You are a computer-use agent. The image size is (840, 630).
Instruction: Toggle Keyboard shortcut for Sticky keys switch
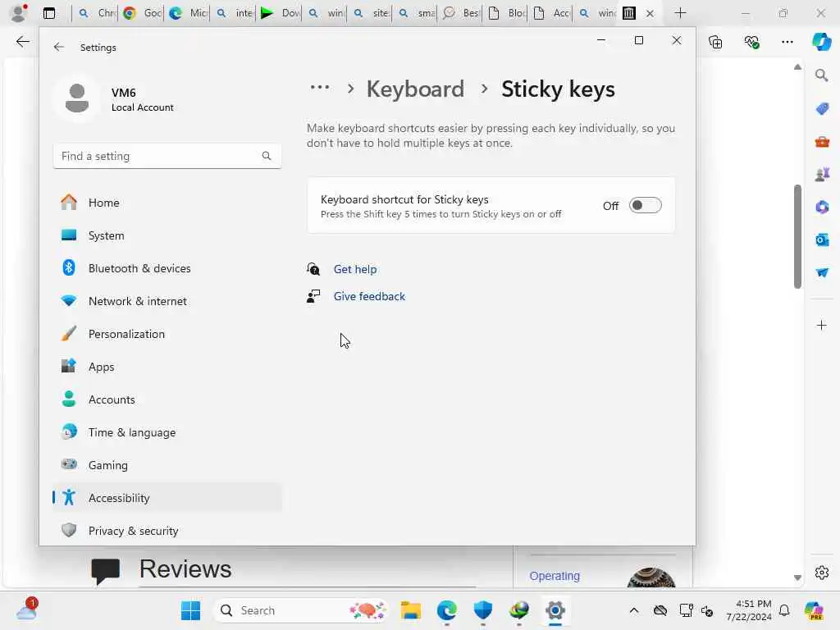click(645, 205)
